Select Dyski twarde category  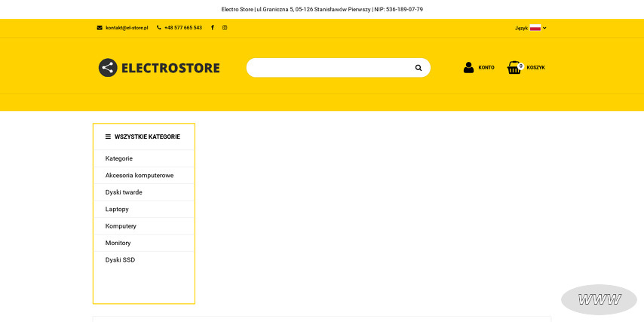click(x=124, y=192)
